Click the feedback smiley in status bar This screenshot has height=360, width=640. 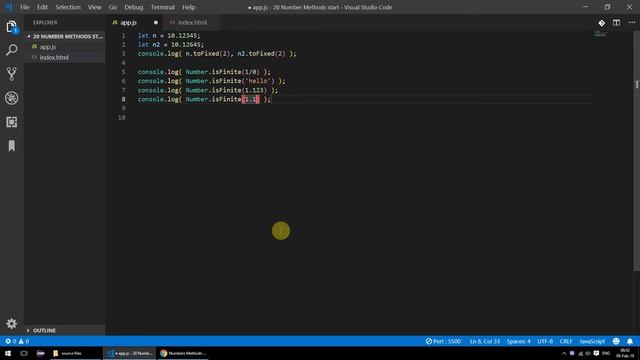(616, 341)
